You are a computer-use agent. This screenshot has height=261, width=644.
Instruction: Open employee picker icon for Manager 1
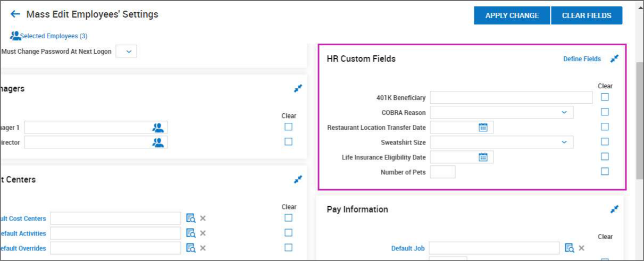158,128
